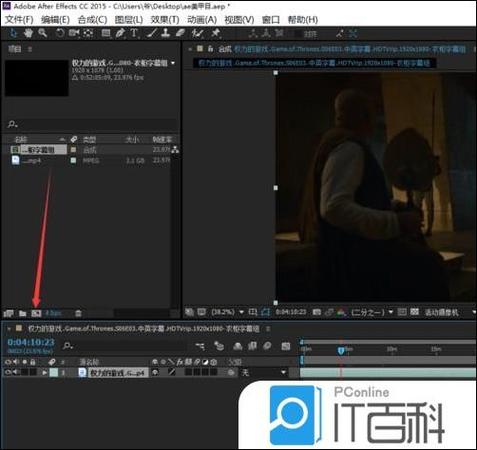The width and height of the screenshot is (477, 450).
Task: Click the 8 bpc color depth button
Action: point(53,314)
